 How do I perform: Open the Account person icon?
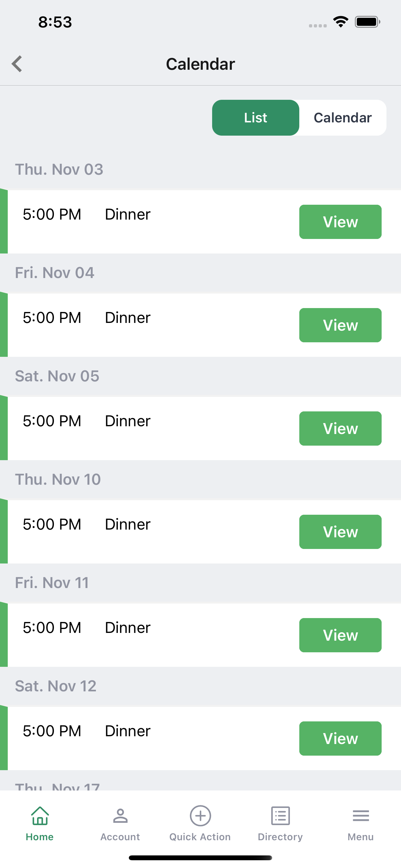point(120,816)
